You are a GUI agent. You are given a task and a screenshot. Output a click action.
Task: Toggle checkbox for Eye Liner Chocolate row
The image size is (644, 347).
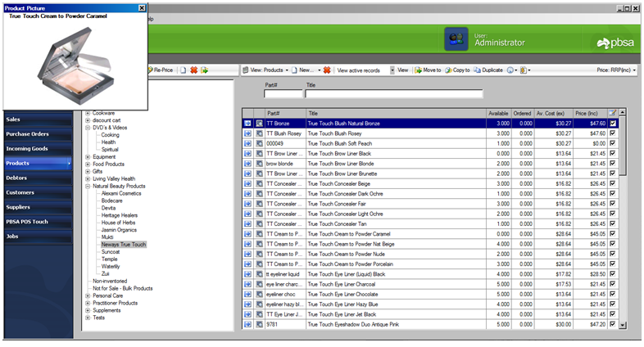(x=612, y=294)
